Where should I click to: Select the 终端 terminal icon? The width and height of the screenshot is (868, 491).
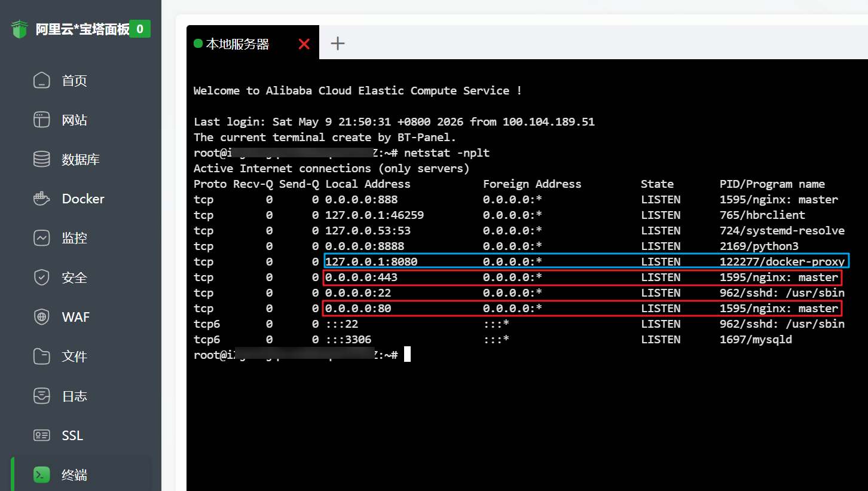pyautogui.click(x=41, y=475)
